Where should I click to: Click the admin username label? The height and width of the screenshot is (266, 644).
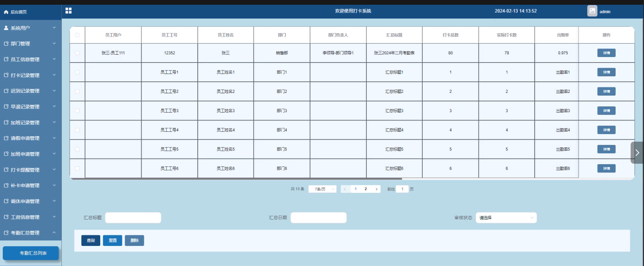point(605,12)
